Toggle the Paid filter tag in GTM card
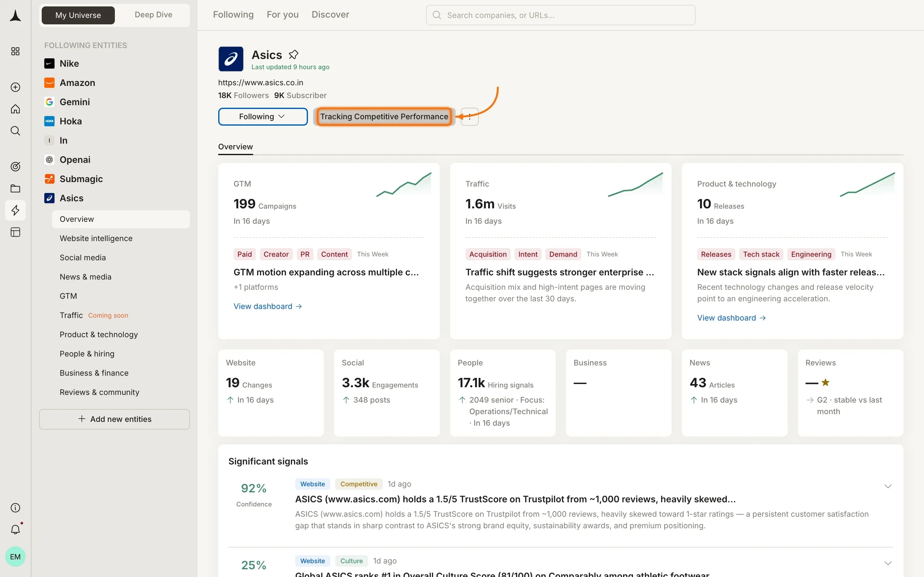This screenshot has height=577, width=924. [x=244, y=254]
